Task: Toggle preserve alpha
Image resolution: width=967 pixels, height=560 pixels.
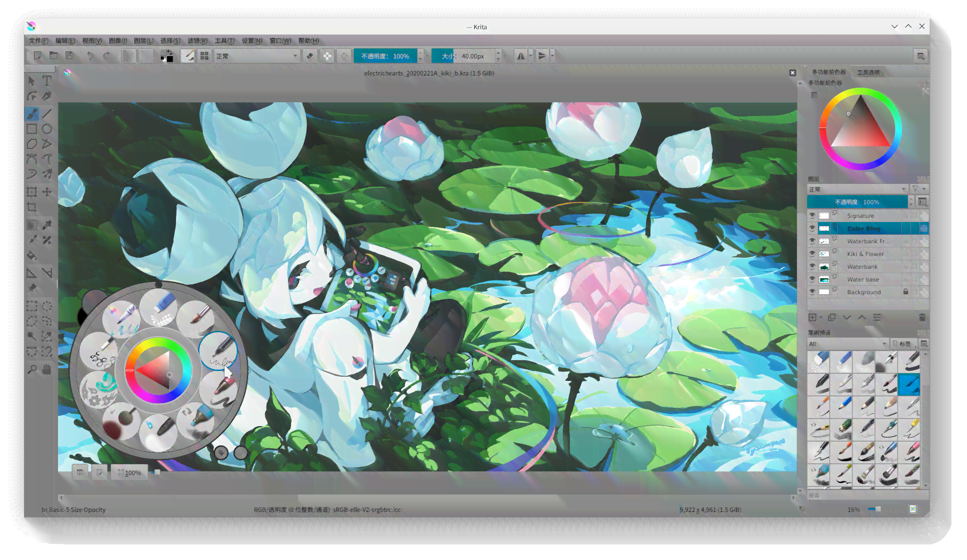Action: 327,56
